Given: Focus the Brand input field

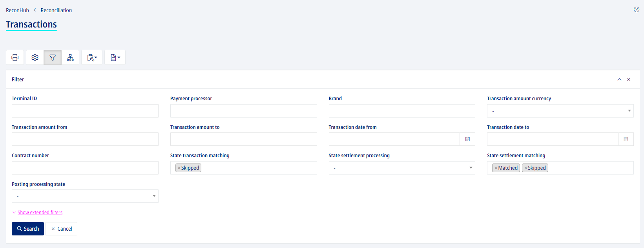Looking at the screenshot, I should tap(402, 111).
